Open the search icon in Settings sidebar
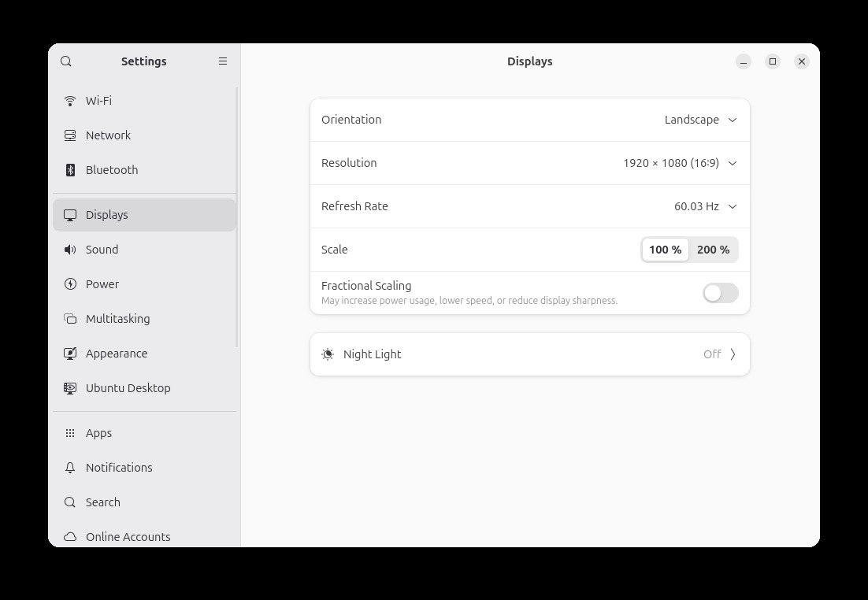Image resolution: width=868 pixels, height=600 pixels. 66,61
